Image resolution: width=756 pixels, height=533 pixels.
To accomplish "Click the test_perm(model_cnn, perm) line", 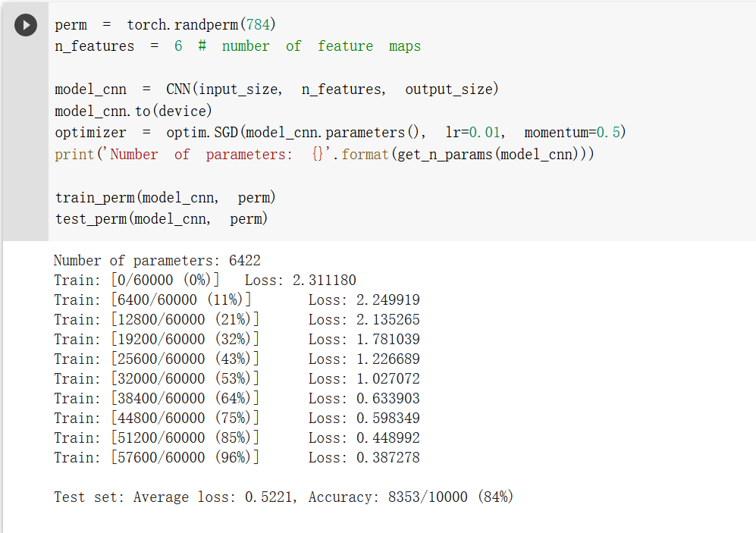I will (161, 219).
